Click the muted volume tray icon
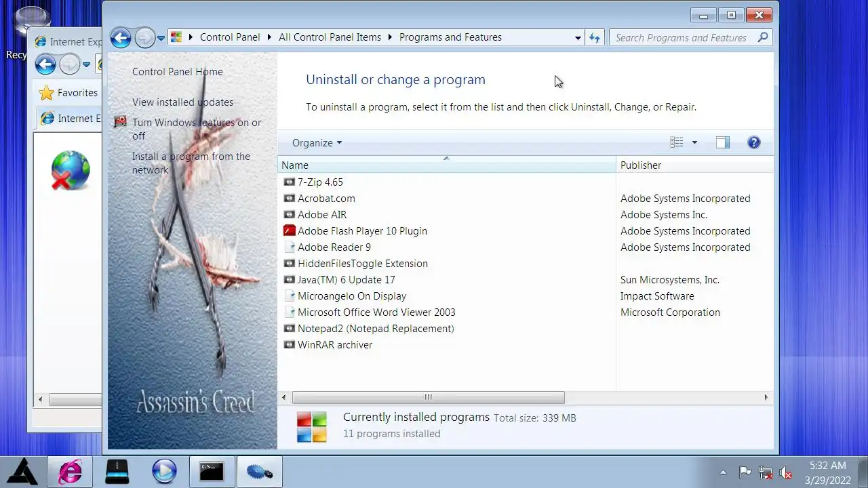Viewport: 868px width, 488px height. 786,472
